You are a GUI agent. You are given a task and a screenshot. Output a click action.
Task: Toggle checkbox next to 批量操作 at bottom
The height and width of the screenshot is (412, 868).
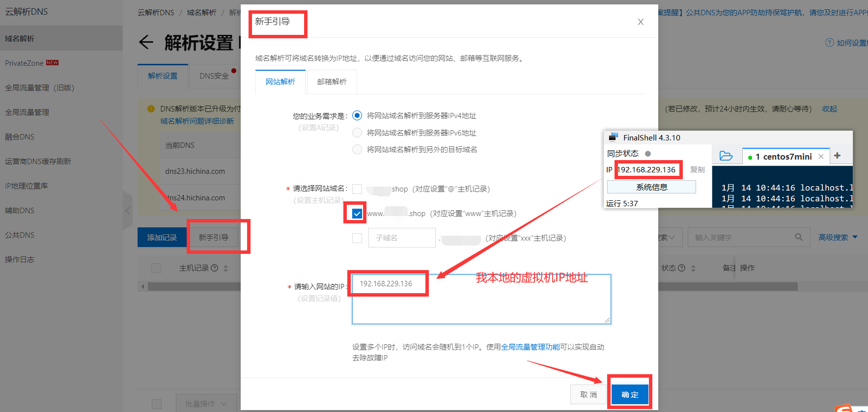click(157, 404)
